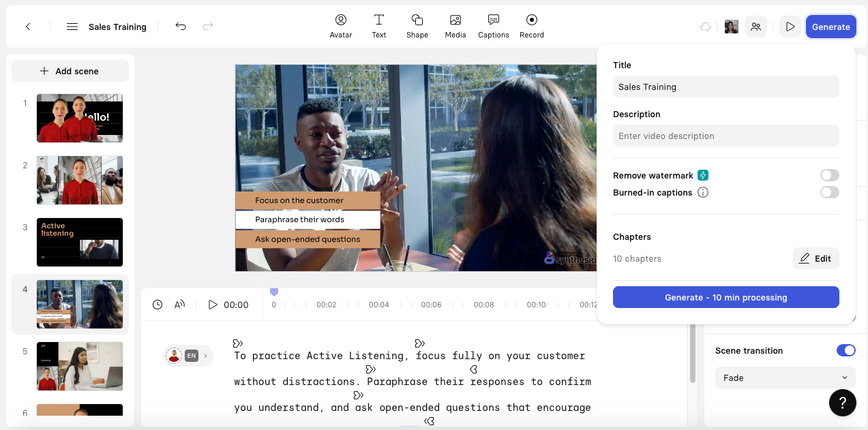The image size is (868, 430).
Task: Click the video description input field
Action: [x=725, y=136]
